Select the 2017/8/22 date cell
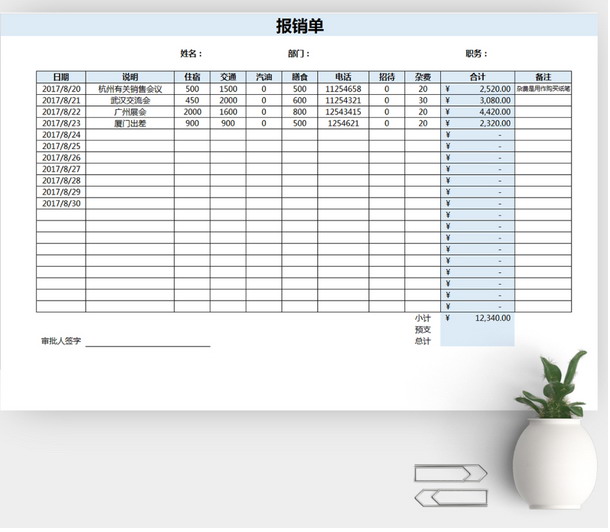The height and width of the screenshot is (532, 610). (61, 112)
